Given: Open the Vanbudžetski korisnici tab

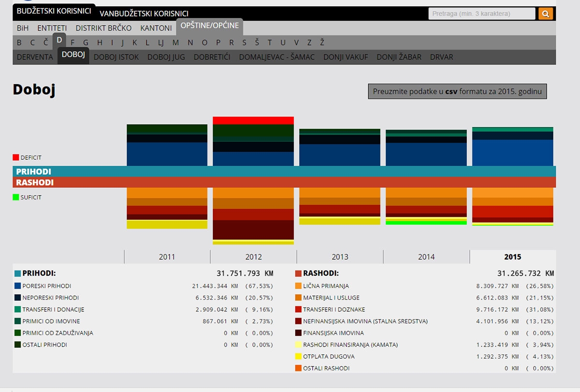Looking at the screenshot, I should click(144, 14).
